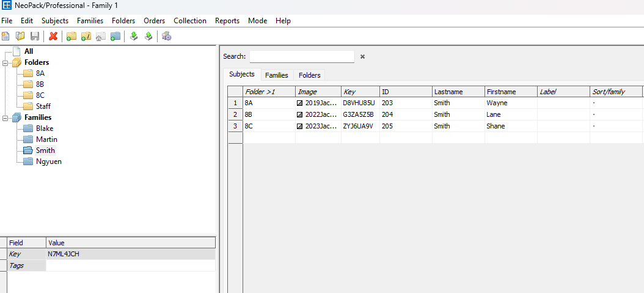Image resolution: width=644 pixels, height=293 pixels.
Task: Click the Open file toolbar icon
Action: [20, 37]
